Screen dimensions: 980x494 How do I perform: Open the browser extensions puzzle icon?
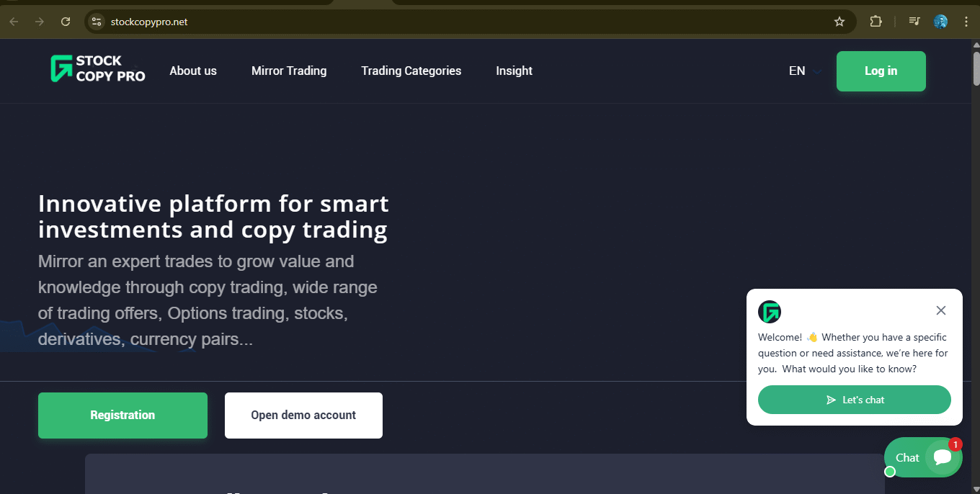point(876,22)
